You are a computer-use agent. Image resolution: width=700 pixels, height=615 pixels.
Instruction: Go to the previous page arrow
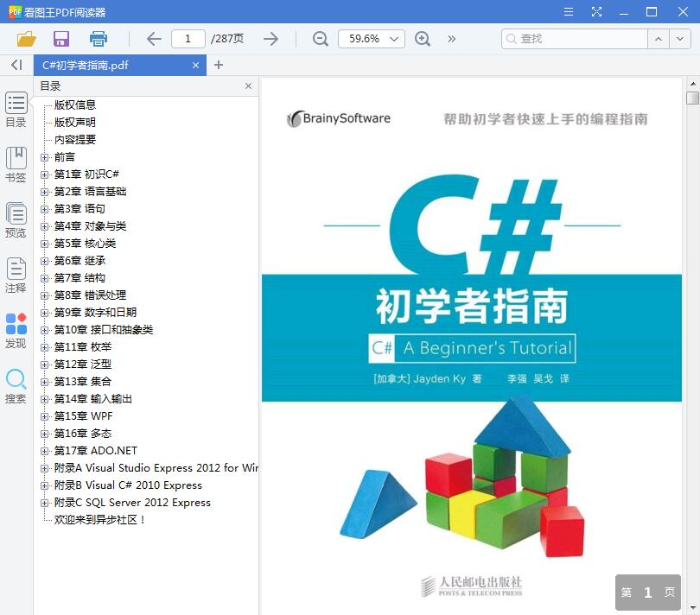tap(154, 39)
